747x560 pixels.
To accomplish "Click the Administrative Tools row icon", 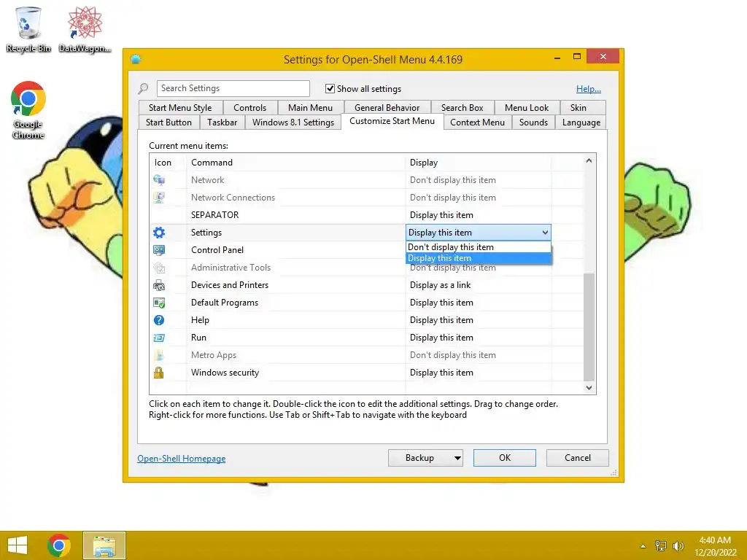I will pos(158,268).
